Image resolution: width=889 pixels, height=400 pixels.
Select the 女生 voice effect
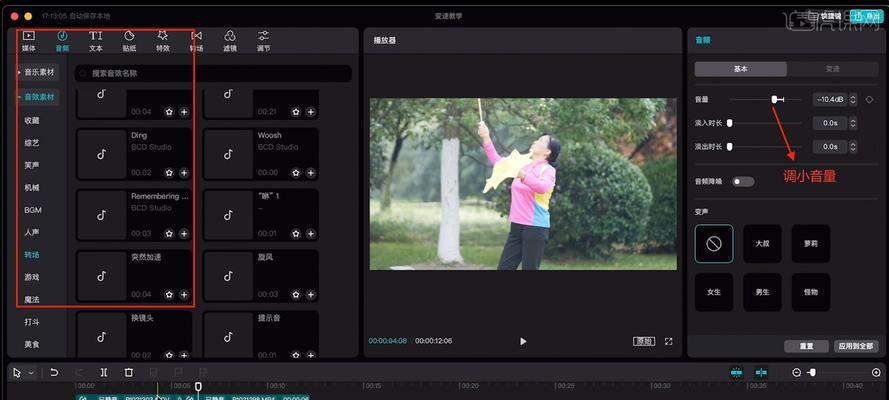point(714,292)
